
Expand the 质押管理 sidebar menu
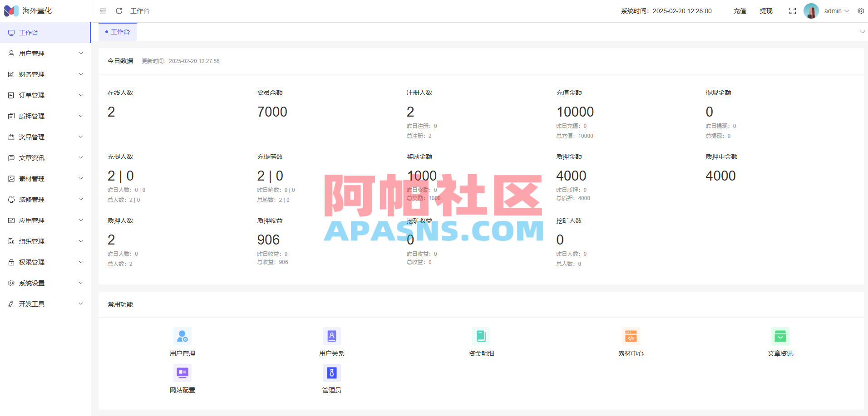[32, 116]
